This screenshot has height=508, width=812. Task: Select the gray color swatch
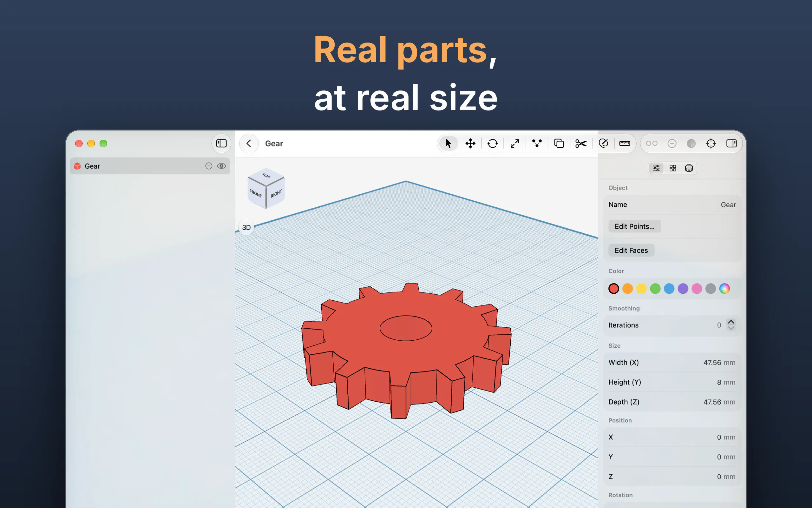[711, 289]
